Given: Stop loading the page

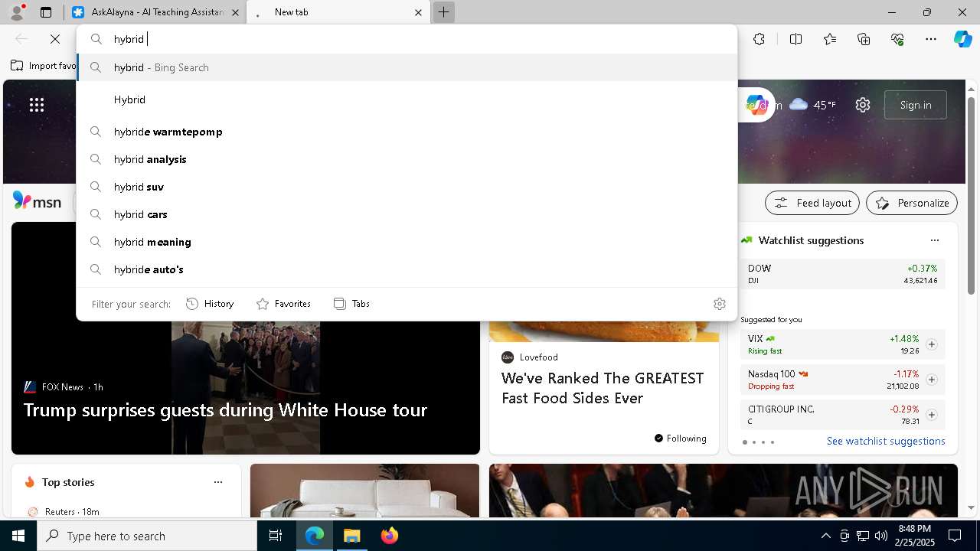Looking at the screenshot, I should [55, 39].
